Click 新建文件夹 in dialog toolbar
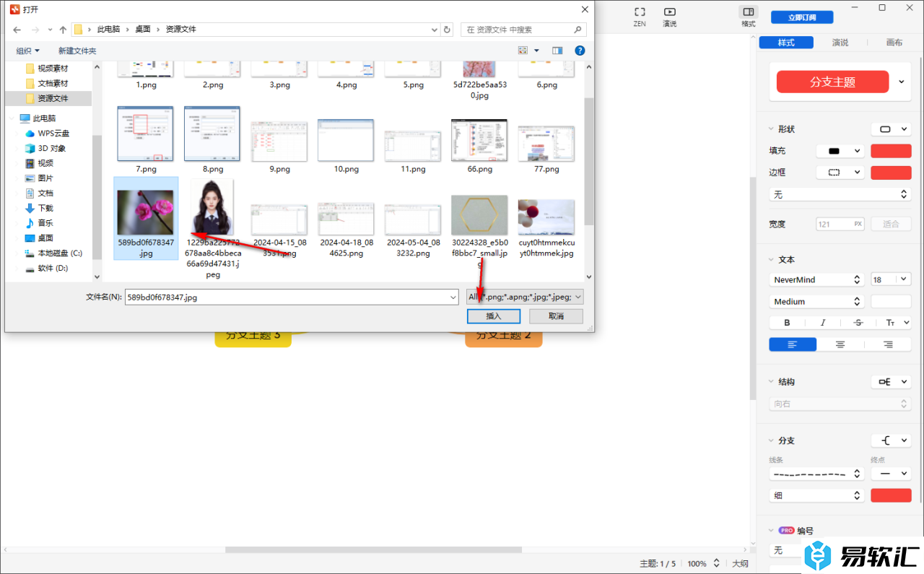This screenshot has height=574, width=924. (77, 51)
